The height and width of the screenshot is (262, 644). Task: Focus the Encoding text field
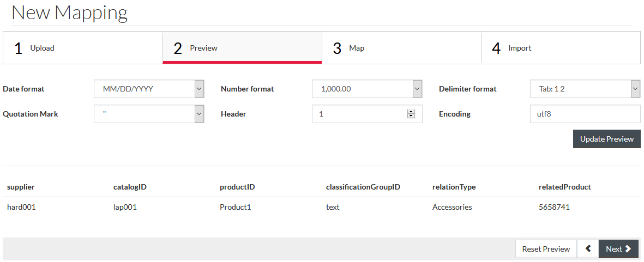pyautogui.click(x=585, y=114)
